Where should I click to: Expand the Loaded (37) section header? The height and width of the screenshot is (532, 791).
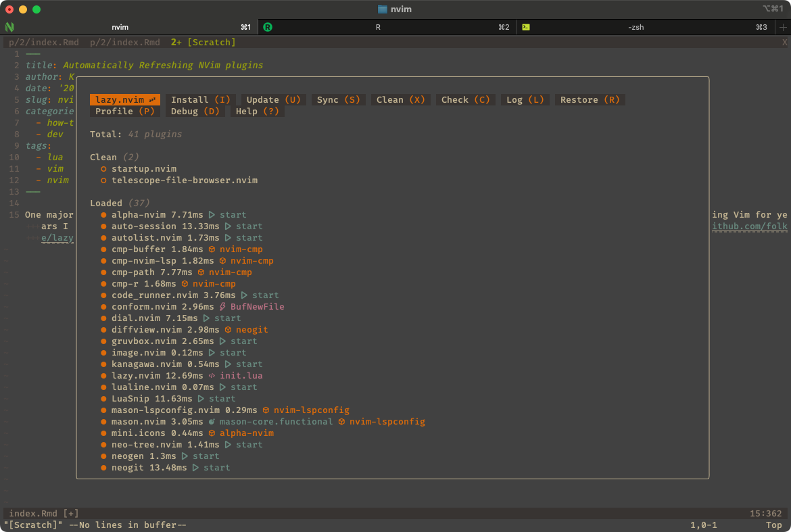coord(120,203)
